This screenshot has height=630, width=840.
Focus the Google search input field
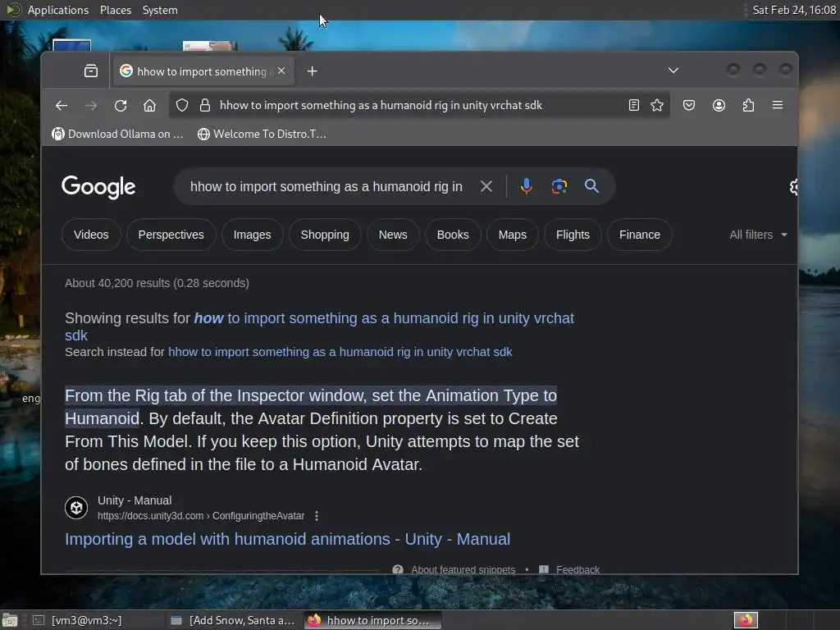pos(326,186)
